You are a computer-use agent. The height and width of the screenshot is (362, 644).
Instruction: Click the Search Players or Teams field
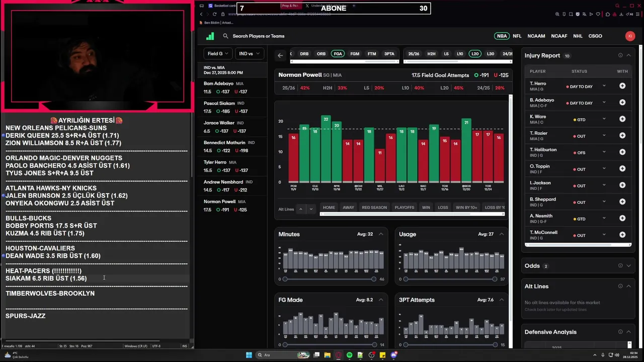point(258,36)
